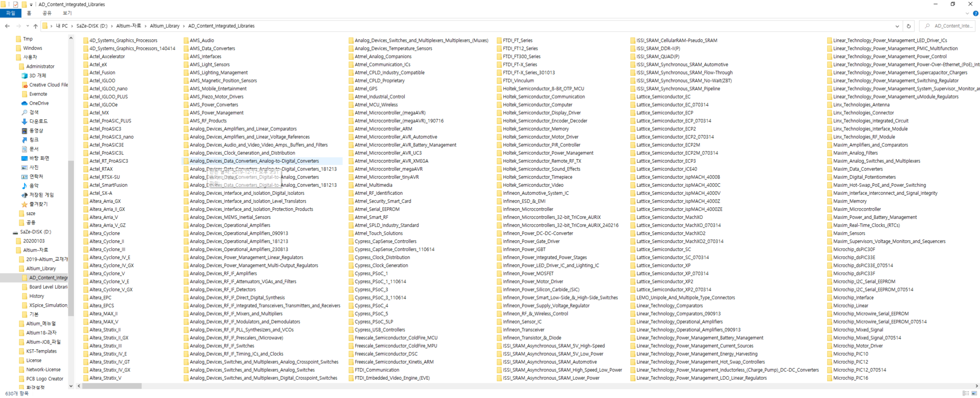Screen dimensions: 980x398
Task: Open the 공유 ribbon tab
Action: (47, 13)
